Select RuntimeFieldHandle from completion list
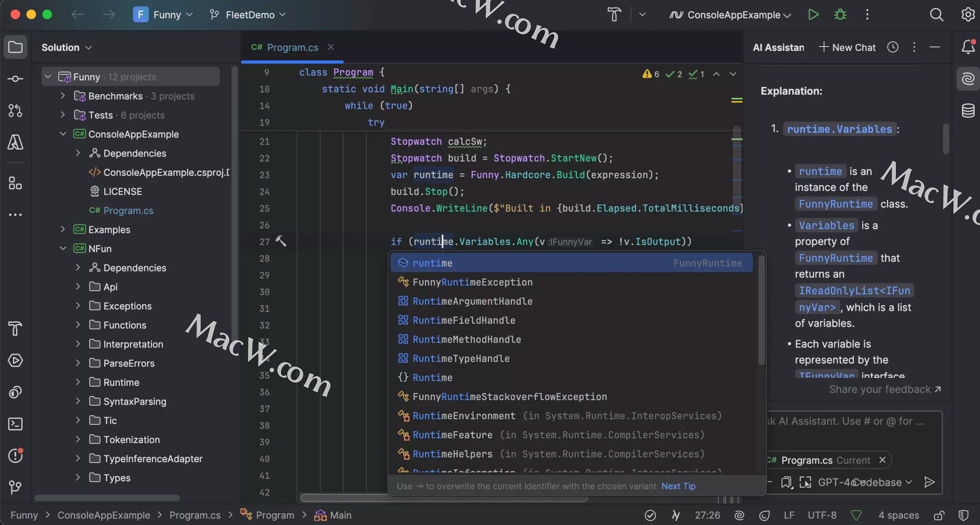Image resolution: width=980 pixels, height=525 pixels. pos(463,320)
